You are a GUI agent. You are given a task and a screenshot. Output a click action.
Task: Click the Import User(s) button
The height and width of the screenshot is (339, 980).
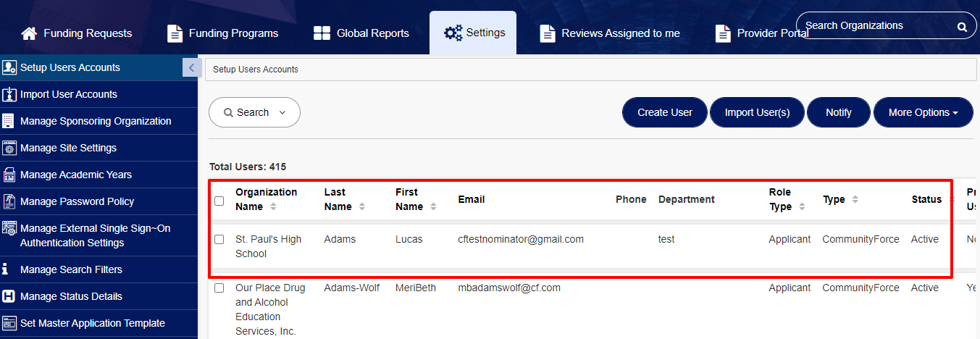pos(757,112)
